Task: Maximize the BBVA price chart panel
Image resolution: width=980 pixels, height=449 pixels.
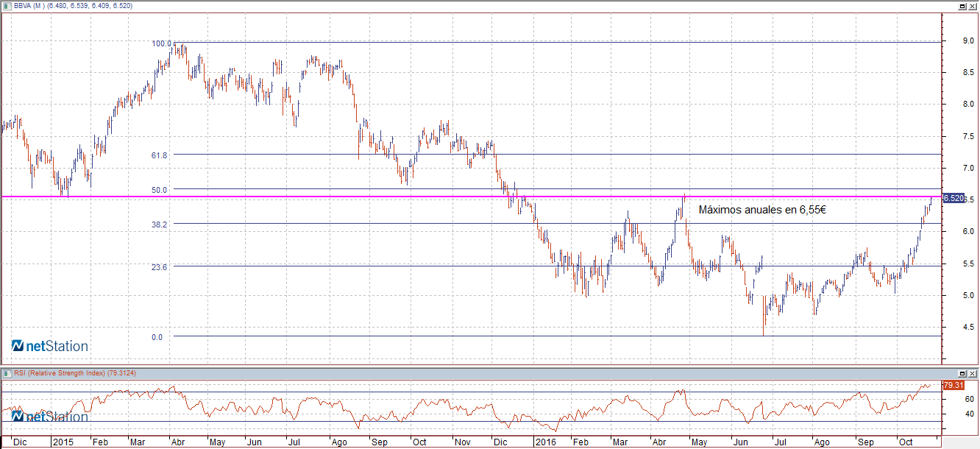Action: pos(963,5)
